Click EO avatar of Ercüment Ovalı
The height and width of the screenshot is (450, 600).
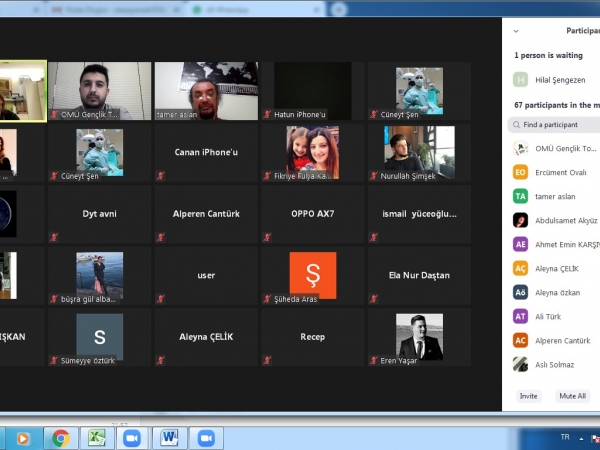tap(520, 172)
